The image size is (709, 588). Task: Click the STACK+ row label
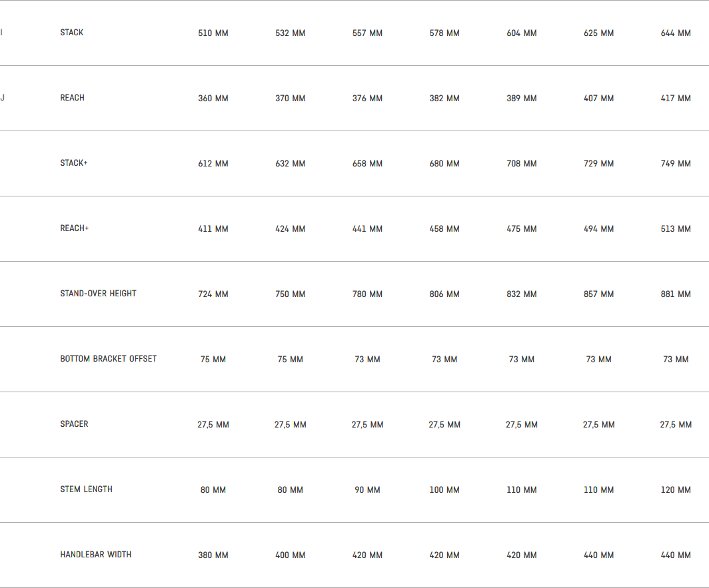pos(74,163)
